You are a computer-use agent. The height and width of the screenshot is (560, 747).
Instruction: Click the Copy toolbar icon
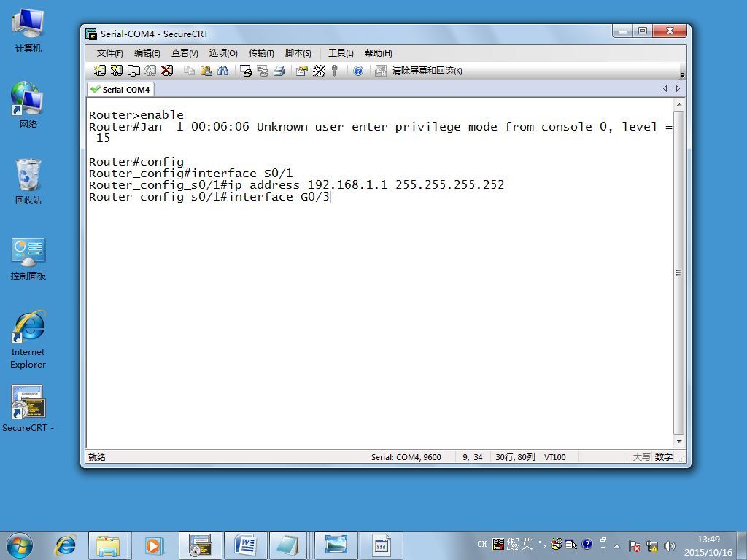click(x=189, y=71)
